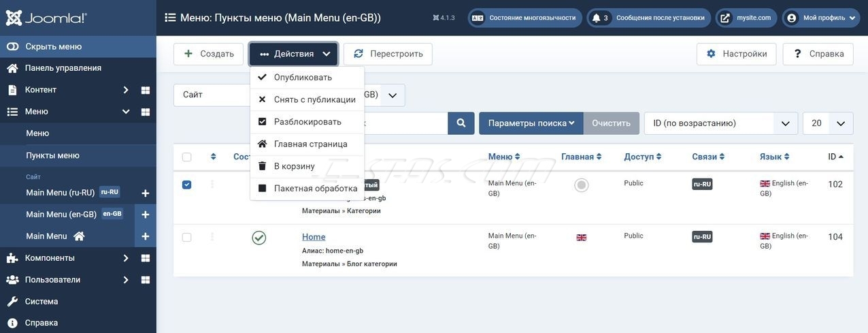Viewport: 868px width, 333px height.
Task: Open Состояние многоязычности status button
Action: [x=525, y=18]
